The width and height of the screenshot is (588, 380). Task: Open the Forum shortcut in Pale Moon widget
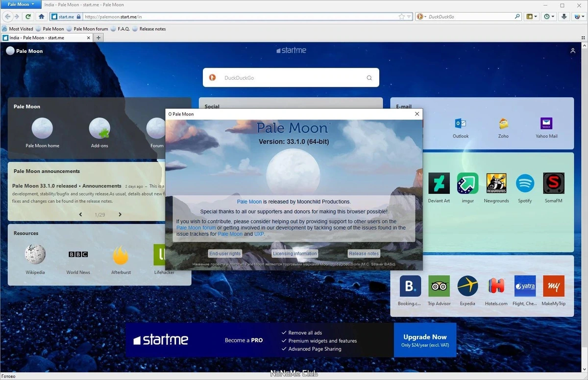(157, 132)
